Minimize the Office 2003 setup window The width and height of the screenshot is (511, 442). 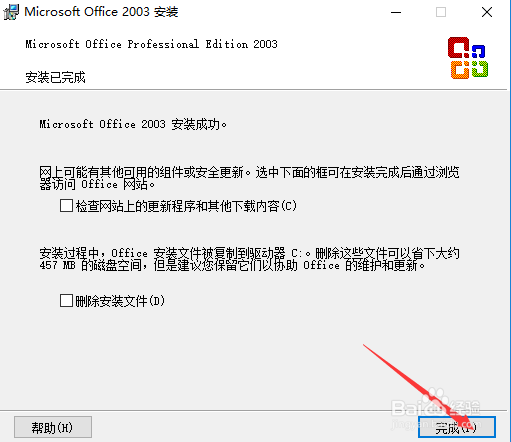click(396, 12)
